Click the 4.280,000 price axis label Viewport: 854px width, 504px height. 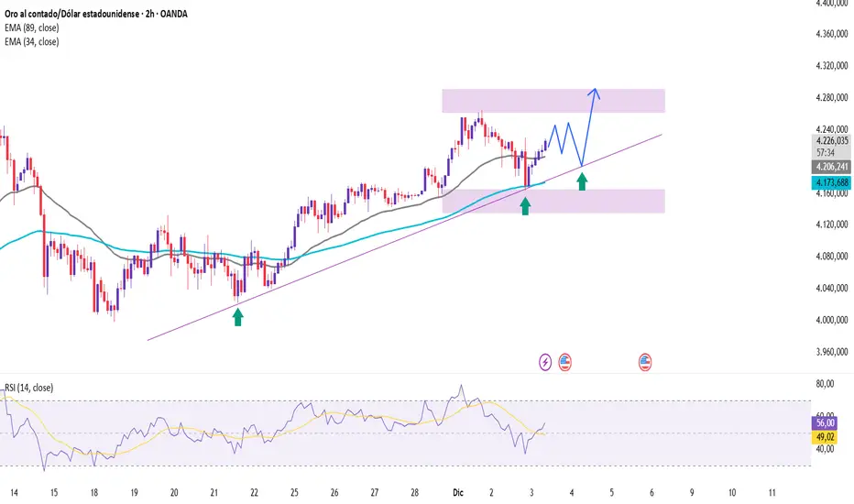(x=832, y=97)
